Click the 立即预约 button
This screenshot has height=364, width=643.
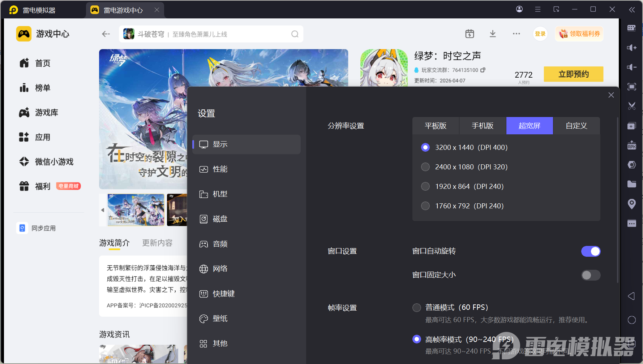tap(573, 74)
